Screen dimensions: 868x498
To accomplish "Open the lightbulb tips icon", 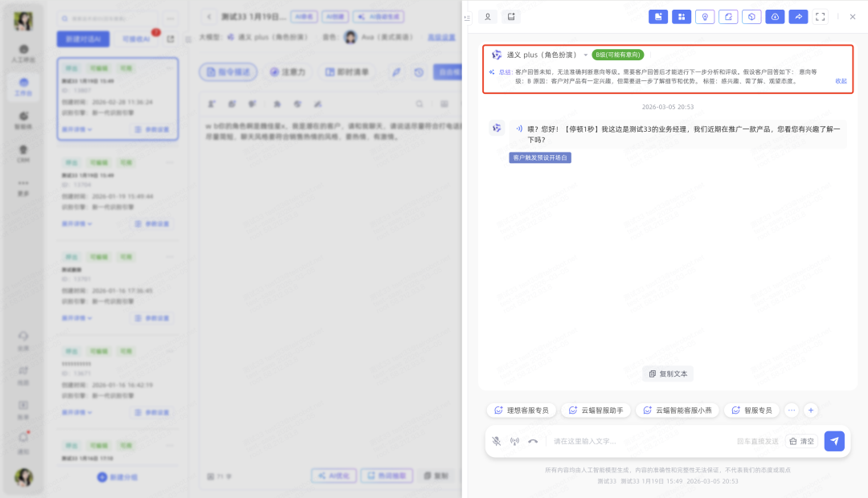I will pos(705,17).
